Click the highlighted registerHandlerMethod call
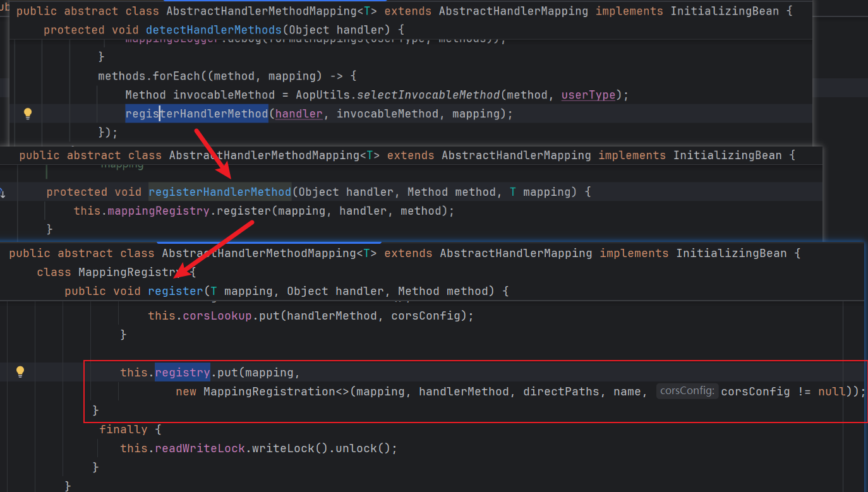The image size is (868, 492). pyautogui.click(x=196, y=114)
